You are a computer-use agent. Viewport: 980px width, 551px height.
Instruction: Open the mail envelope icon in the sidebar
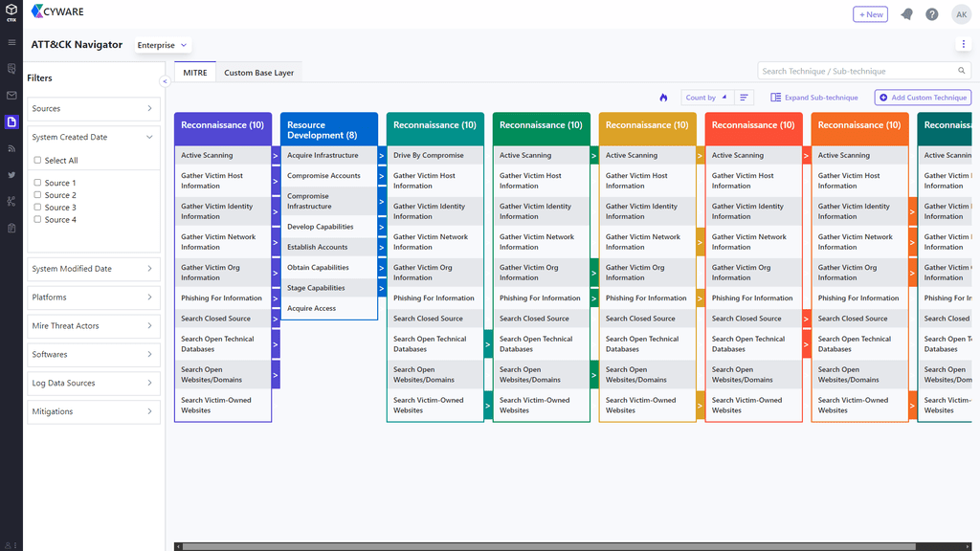point(11,96)
